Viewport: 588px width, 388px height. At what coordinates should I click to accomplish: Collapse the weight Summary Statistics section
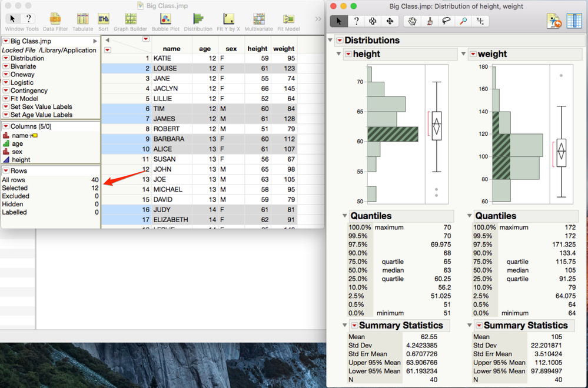point(470,325)
